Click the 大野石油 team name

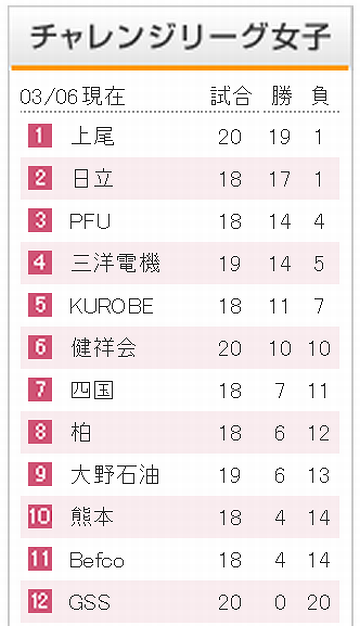[115, 475]
